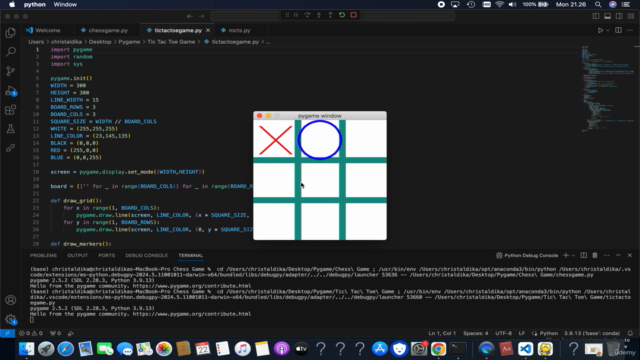Toggle the bottom panel layout icon
This screenshot has width=640, height=360.
point(607,16)
